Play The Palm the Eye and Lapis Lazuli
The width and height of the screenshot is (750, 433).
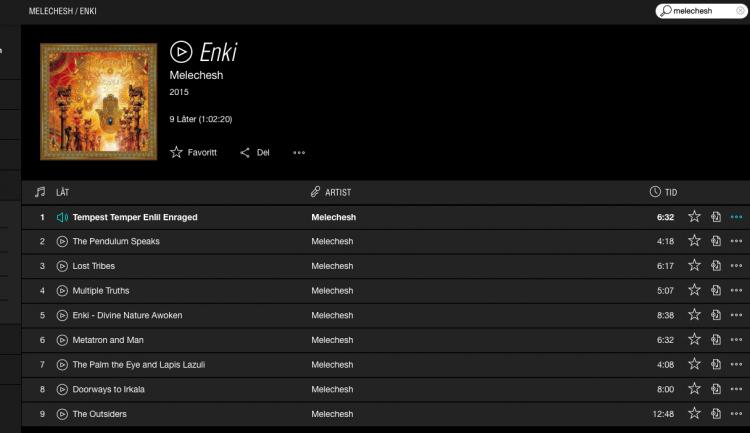(x=62, y=365)
